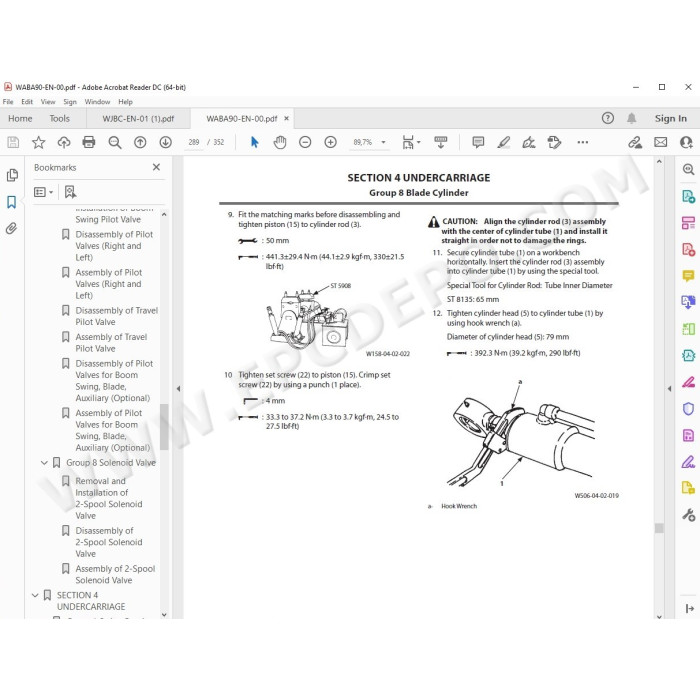Go to previous page with the up arrow
Viewport: 700px width, 700px height.
click(x=140, y=142)
